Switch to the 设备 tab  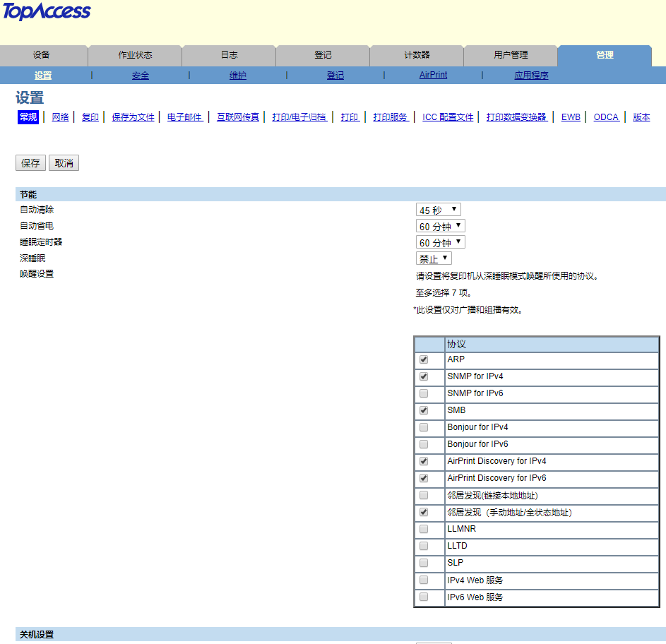click(42, 55)
